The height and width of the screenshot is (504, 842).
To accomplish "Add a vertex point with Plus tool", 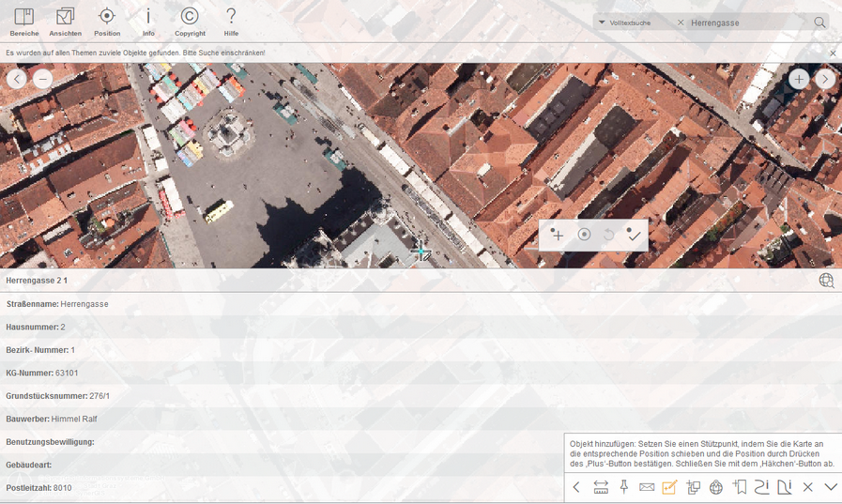I will click(x=558, y=235).
